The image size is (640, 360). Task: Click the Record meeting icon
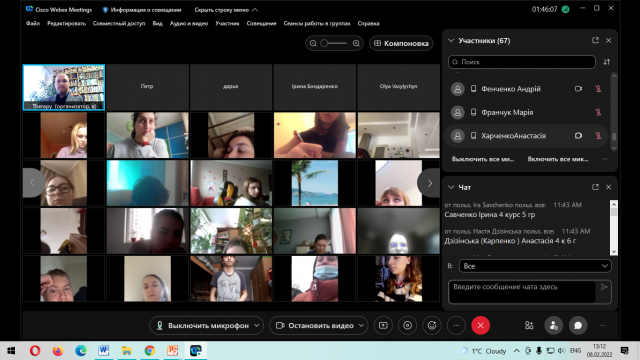tap(407, 325)
